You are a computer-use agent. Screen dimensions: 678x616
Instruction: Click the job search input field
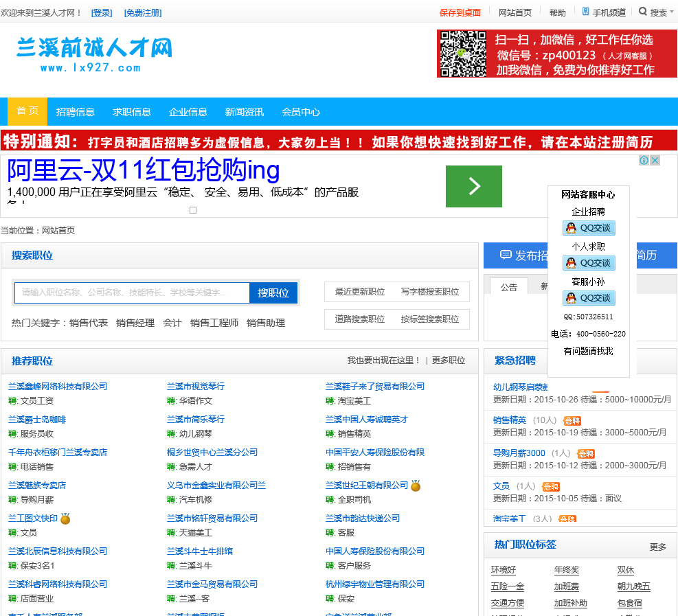tap(132, 293)
